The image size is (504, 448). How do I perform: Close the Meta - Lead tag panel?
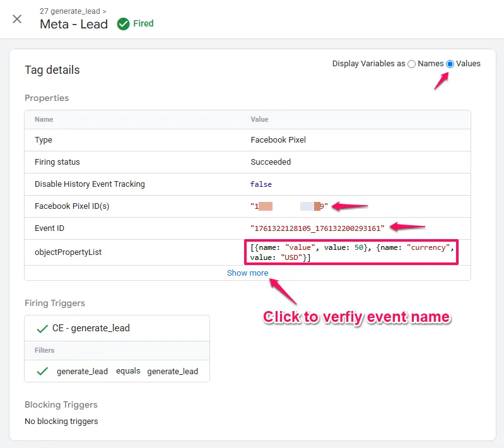point(17,19)
